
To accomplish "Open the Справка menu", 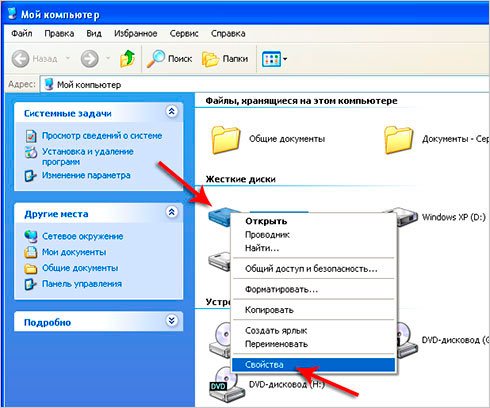I will point(228,33).
